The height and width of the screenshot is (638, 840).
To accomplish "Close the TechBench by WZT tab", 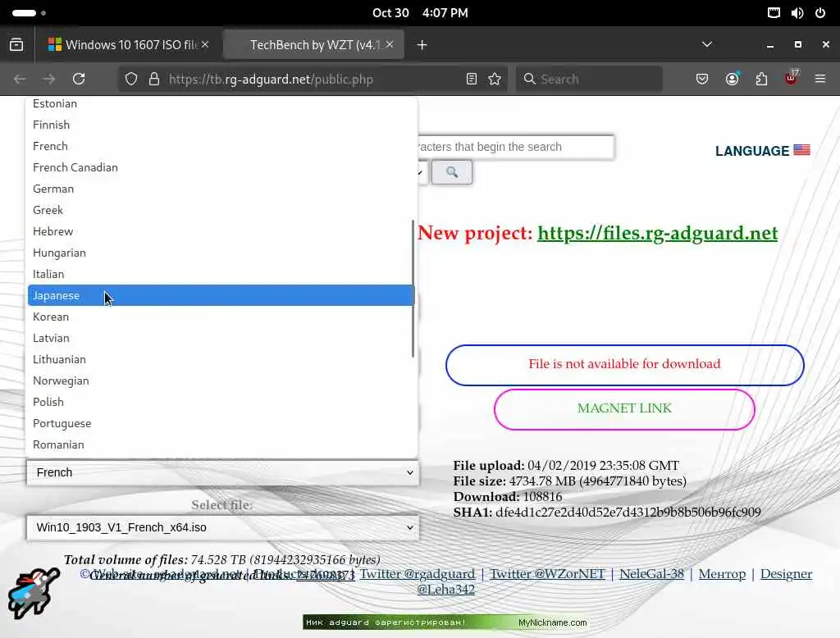I will click(390, 44).
